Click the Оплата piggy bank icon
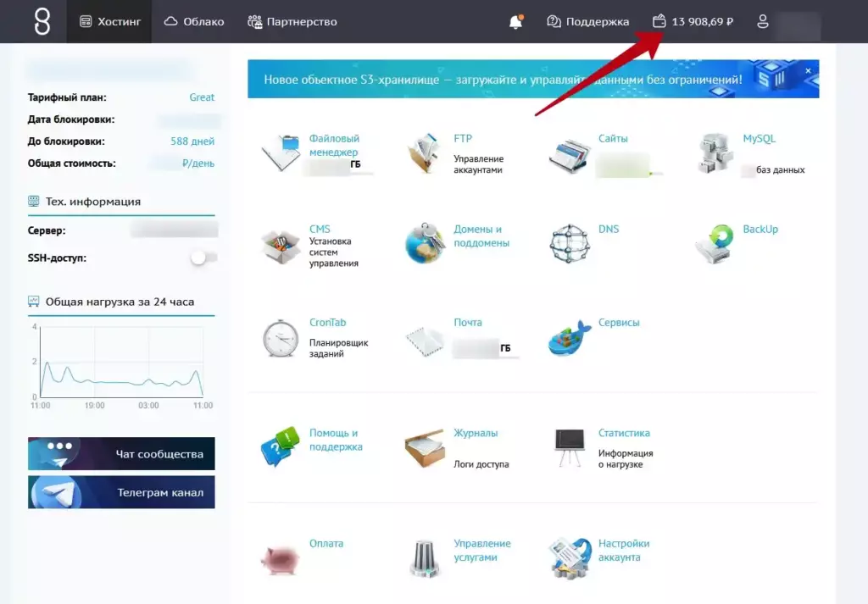Viewport: 868px width, 604px height. pyautogui.click(x=280, y=559)
